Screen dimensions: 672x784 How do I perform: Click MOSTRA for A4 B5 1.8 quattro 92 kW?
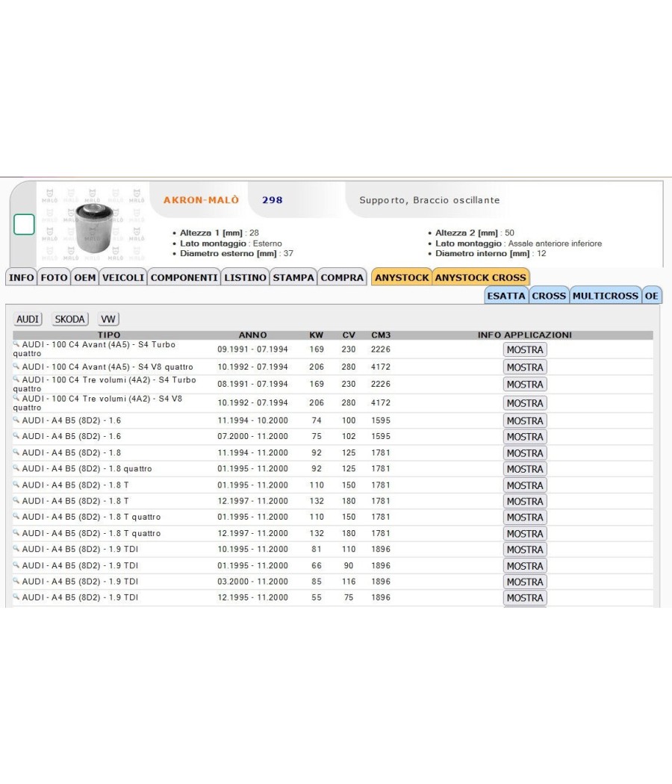pos(525,469)
